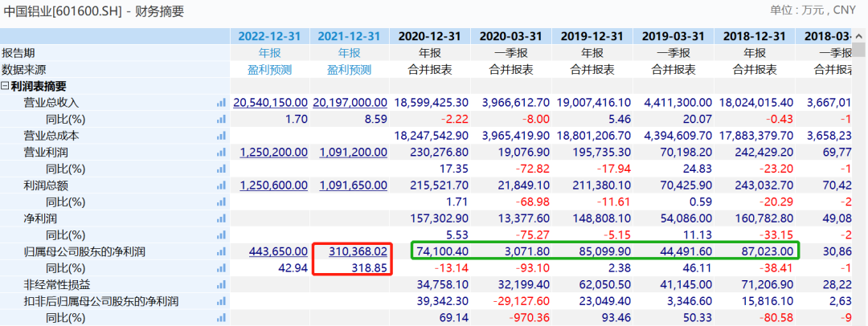Screen dimensions: 868x326
Task: Click cell value 3,071.80
Action: coord(527,252)
